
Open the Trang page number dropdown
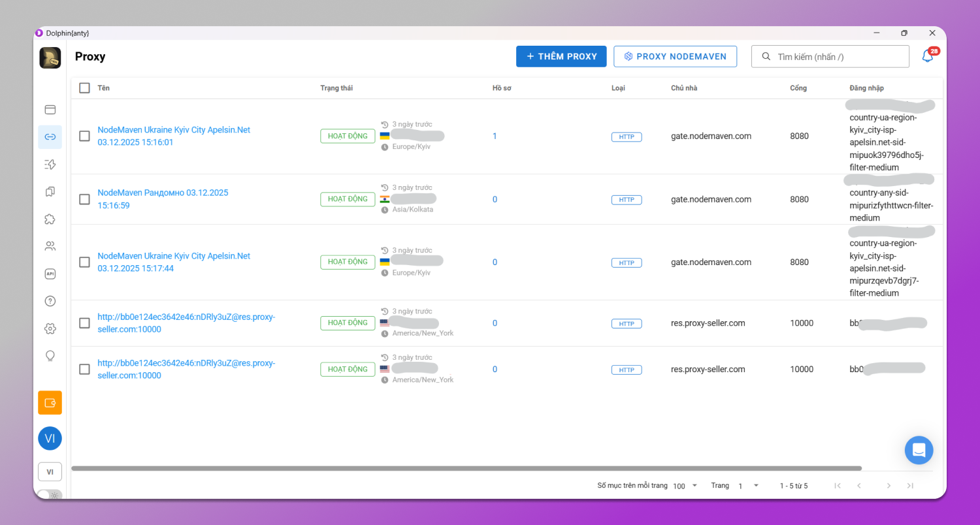(x=748, y=486)
